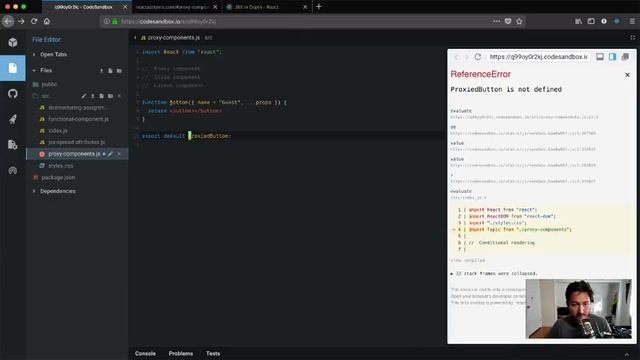Toggle fullscreen editor icon at top right
The image size is (640, 360).
[x=633, y=38]
